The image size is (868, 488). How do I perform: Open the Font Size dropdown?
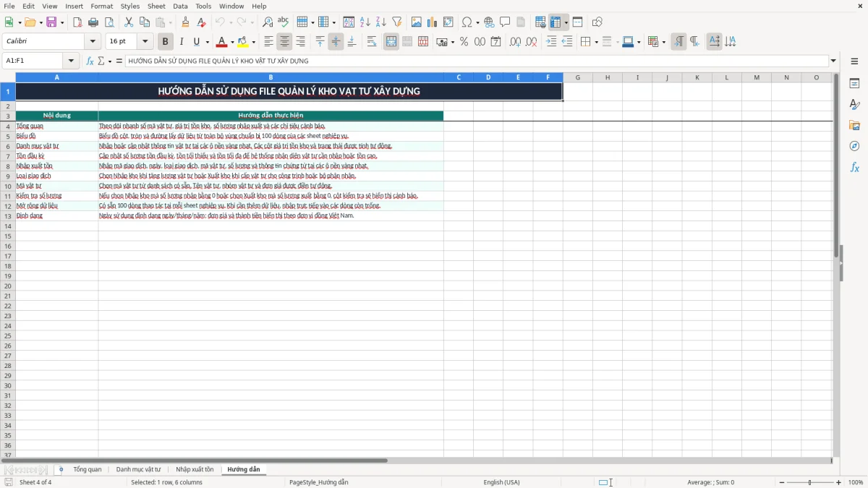(145, 42)
